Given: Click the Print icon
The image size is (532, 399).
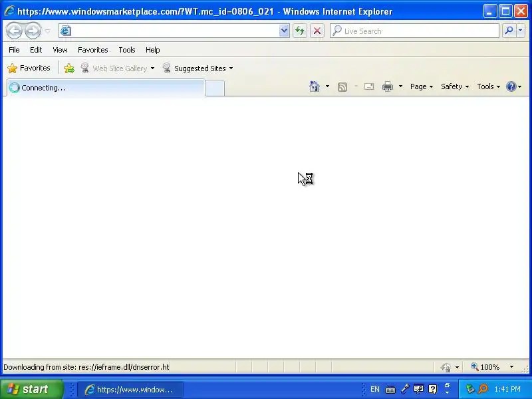Looking at the screenshot, I should (388, 86).
